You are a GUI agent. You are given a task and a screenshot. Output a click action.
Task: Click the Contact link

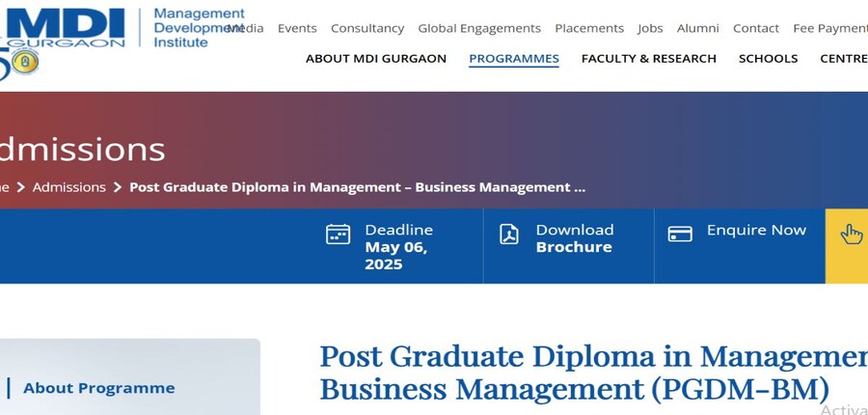[755, 29]
